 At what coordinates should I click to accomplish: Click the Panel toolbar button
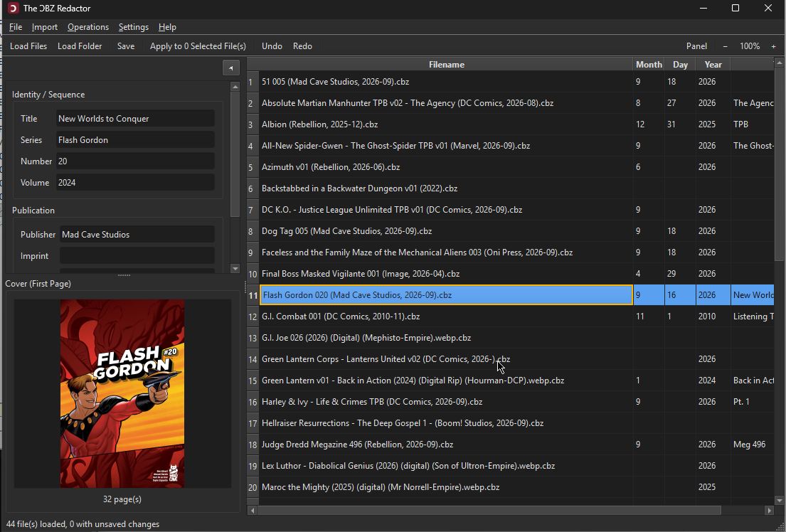[696, 46]
